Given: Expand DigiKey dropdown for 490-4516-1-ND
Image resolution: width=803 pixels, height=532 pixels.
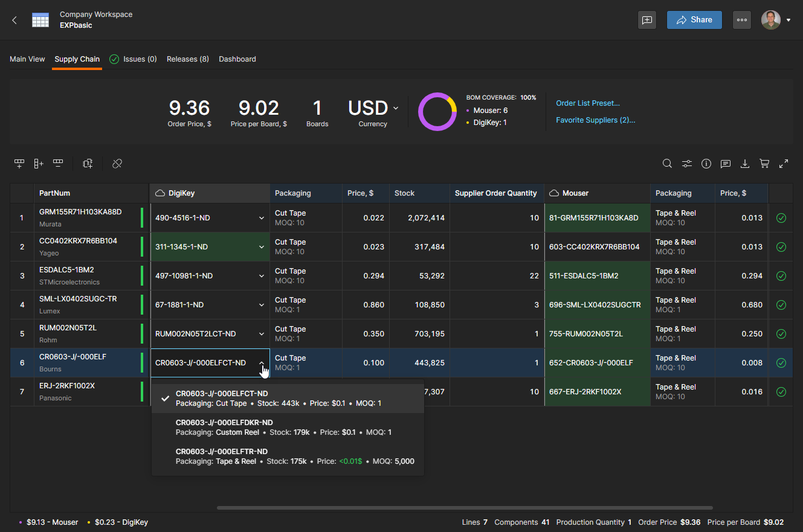Looking at the screenshot, I should click(x=262, y=218).
